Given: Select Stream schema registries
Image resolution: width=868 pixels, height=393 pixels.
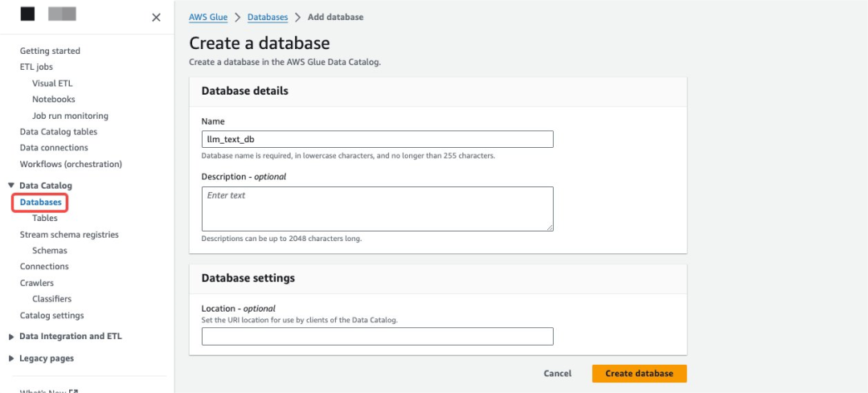Looking at the screenshot, I should coord(69,235).
